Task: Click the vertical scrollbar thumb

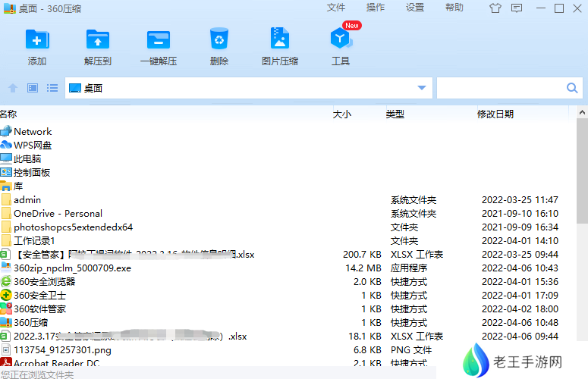Action: (582, 171)
